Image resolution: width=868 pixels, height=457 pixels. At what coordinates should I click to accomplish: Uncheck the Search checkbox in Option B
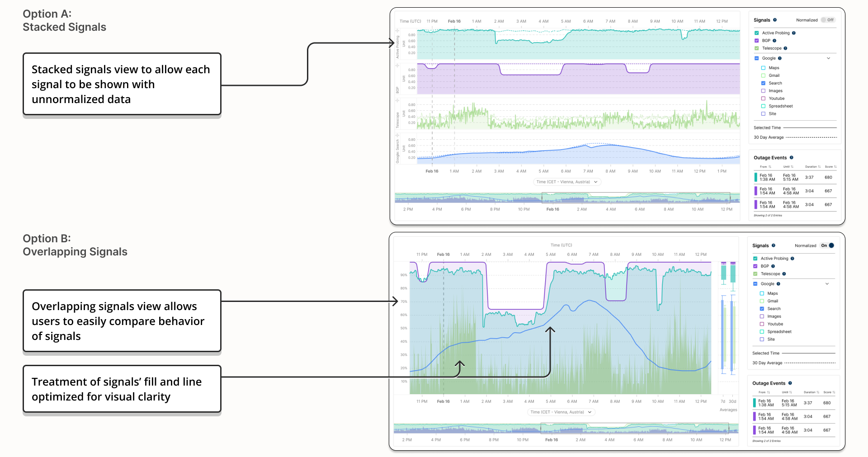[x=762, y=309]
